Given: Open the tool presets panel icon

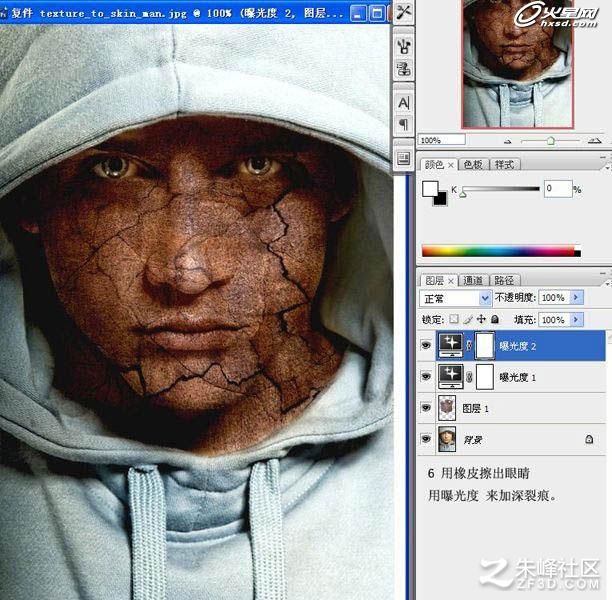Looking at the screenshot, I should click(x=404, y=12).
